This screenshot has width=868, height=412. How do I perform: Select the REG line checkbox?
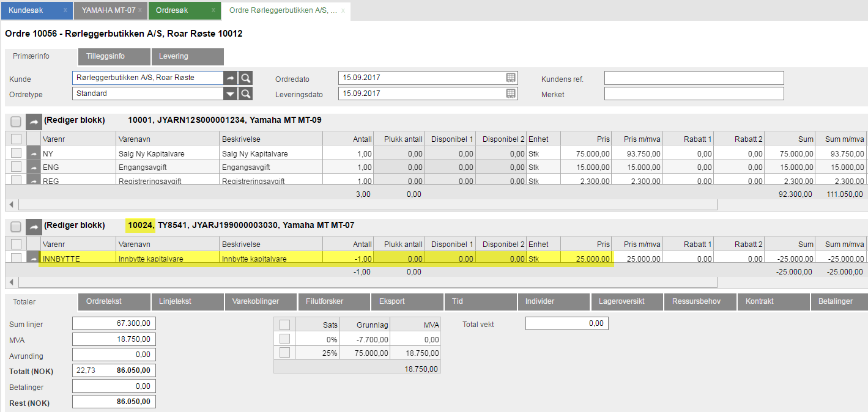[x=16, y=180]
